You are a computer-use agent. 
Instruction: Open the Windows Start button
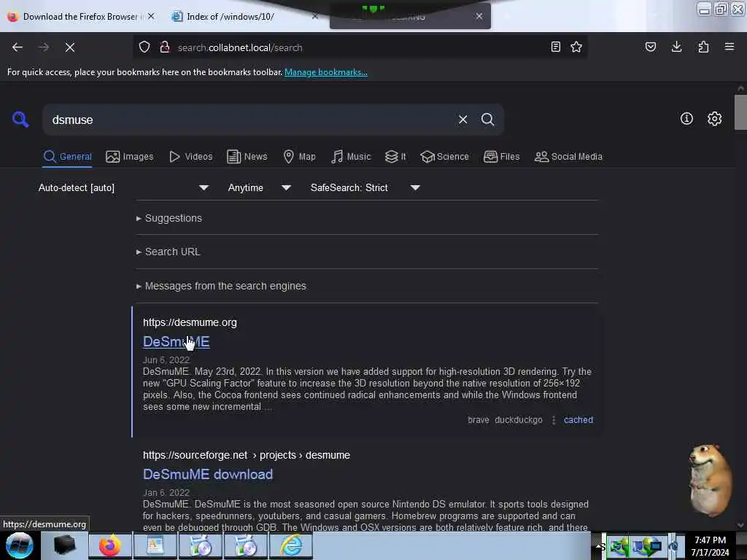click(x=20, y=545)
